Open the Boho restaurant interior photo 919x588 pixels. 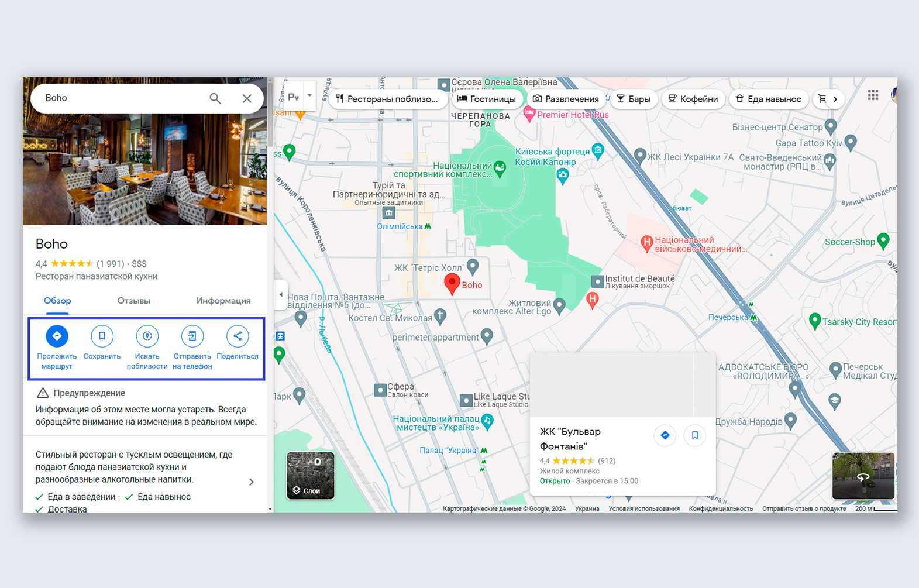pyautogui.click(x=144, y=170)
